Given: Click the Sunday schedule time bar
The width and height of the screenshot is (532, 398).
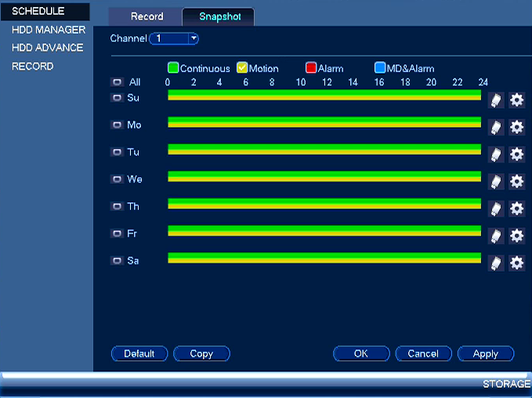Looking at the screenshot, I should [324, 95].
